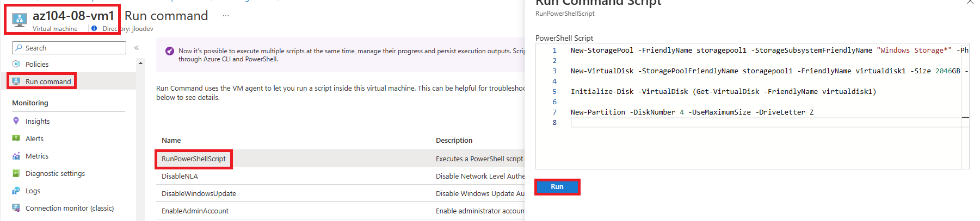Image resolution: width=980 pixels, height=221 pixels.
Task: Open the ellipsis menu next to Run command
Action: (226, 16)
